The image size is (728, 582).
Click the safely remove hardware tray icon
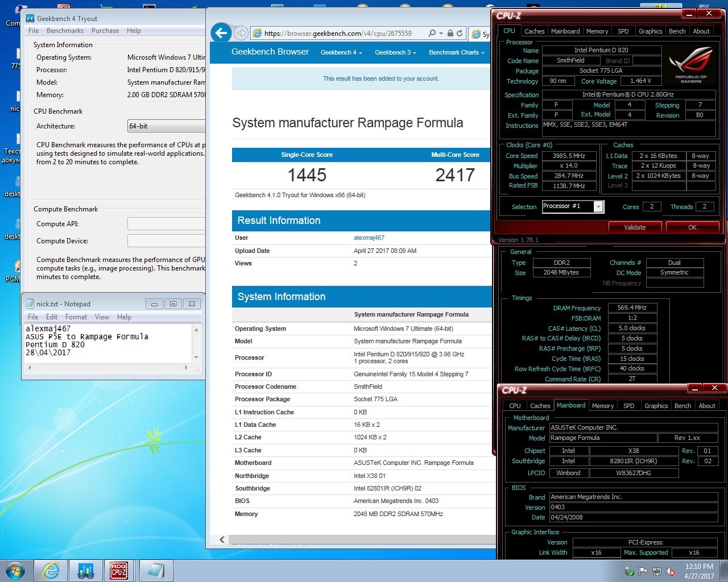(x=630, y=571)
